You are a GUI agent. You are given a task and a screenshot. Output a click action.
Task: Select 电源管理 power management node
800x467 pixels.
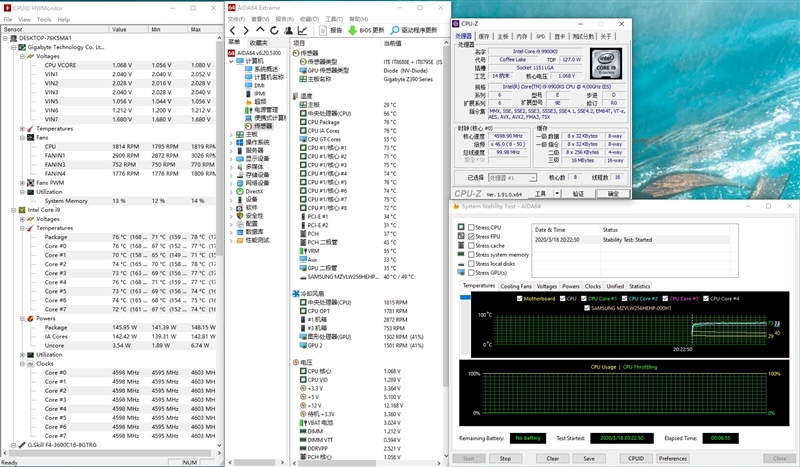[x=266, y=110]
